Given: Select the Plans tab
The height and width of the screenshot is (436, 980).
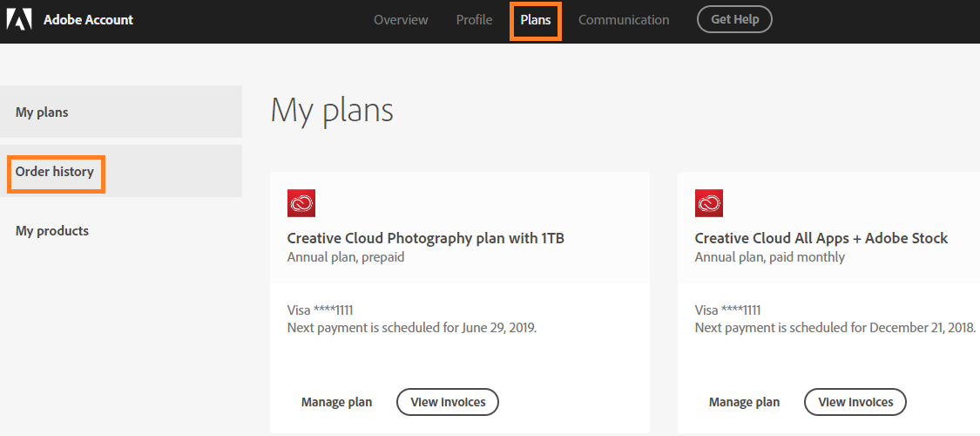Looking at the screenshot, I should [x=536, y=19].
